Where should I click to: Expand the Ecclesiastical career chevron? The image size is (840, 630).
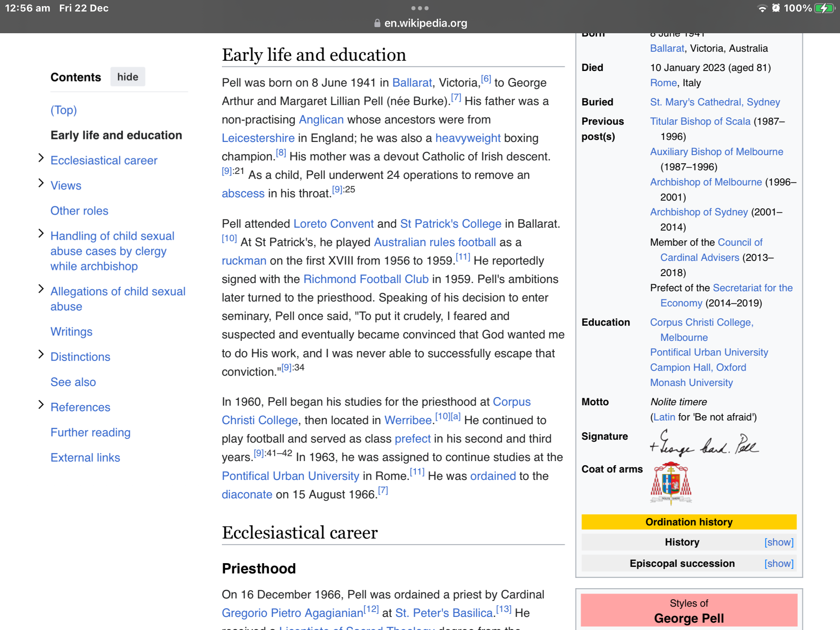[41, 158]
